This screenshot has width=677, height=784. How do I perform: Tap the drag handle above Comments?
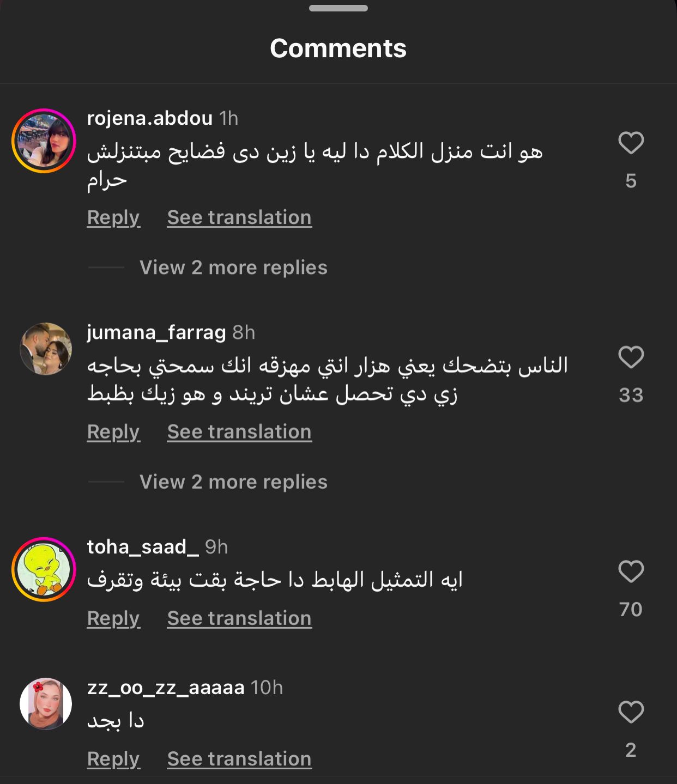(x=338, y=8)
